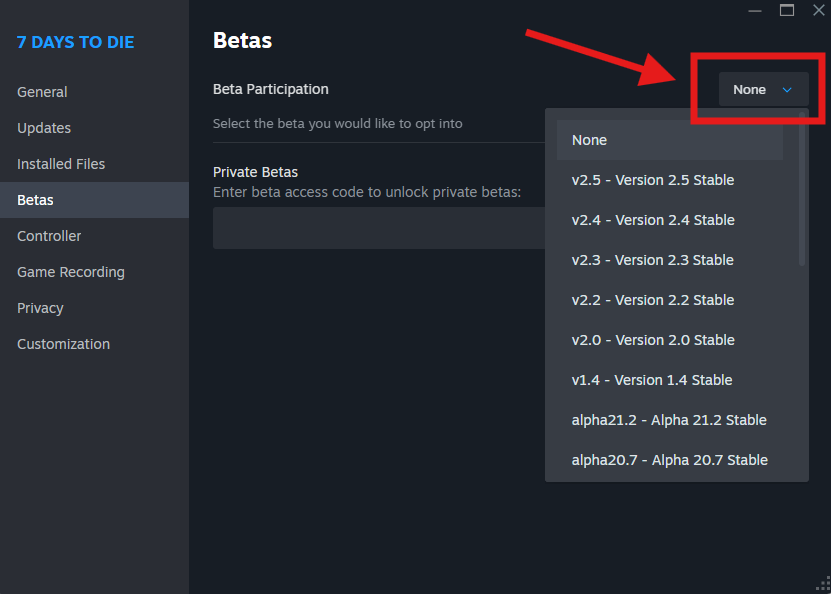Click the Betas page heading
Viewport: 831px width, 594px height.
coord(242,41)
